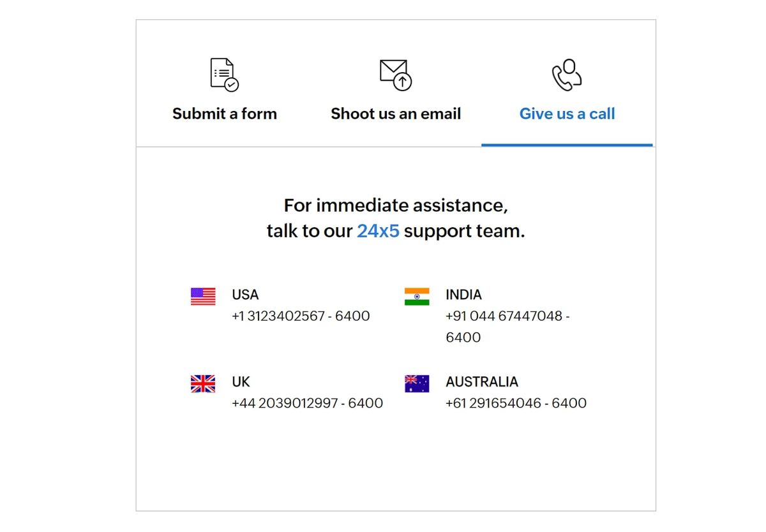
Task: Switch to Shoot us an email tab
Action: pyautogui.click(x=396, y=114)
